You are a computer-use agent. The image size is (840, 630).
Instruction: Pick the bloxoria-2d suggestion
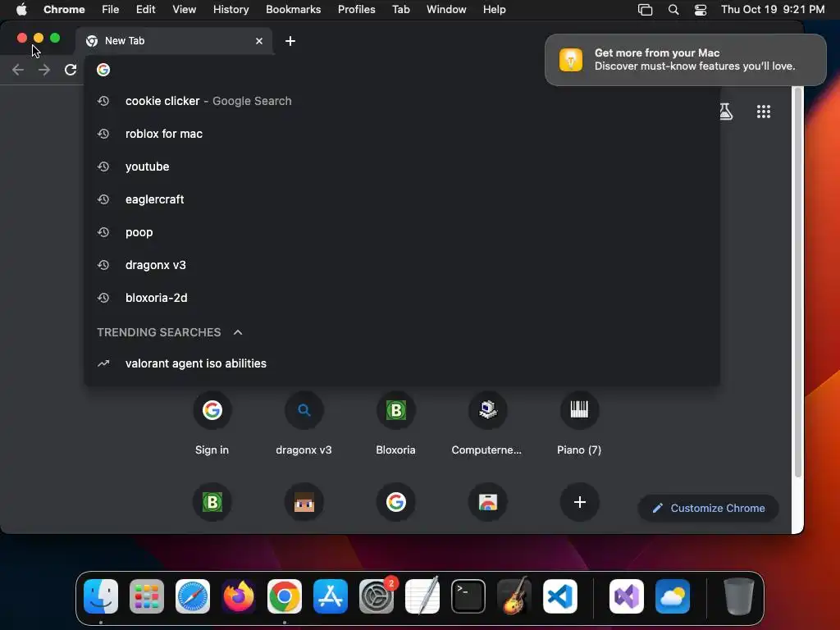(x=402, y=298)
